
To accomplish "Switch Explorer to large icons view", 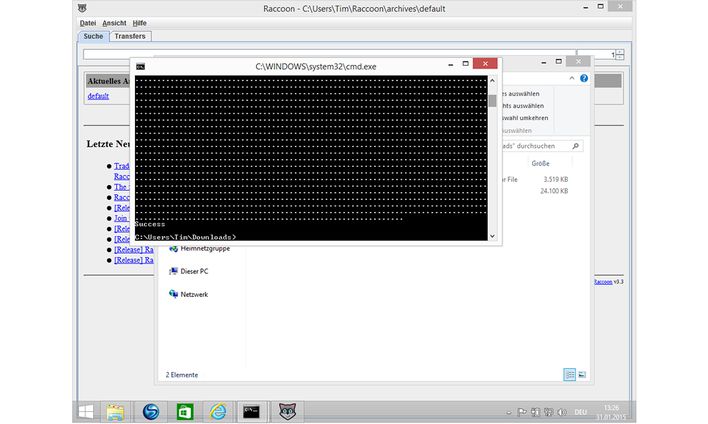I will tap(582, 374).
